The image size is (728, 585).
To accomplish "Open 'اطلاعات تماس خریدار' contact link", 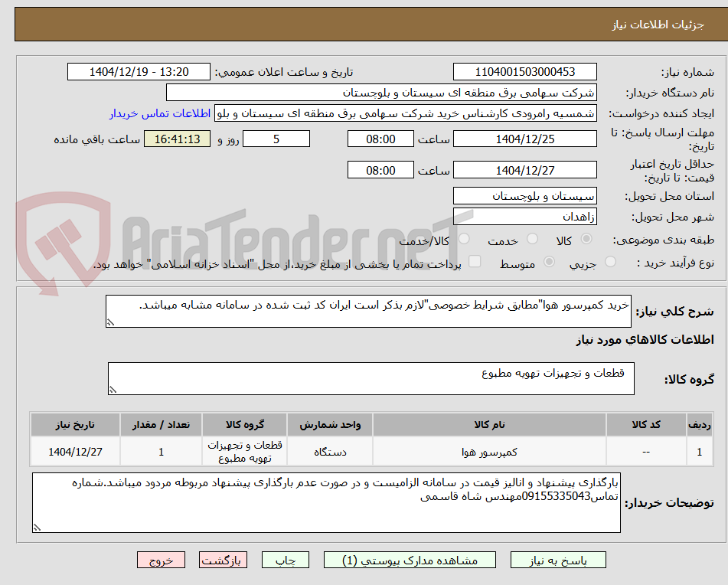I will [x=160, y=114].
